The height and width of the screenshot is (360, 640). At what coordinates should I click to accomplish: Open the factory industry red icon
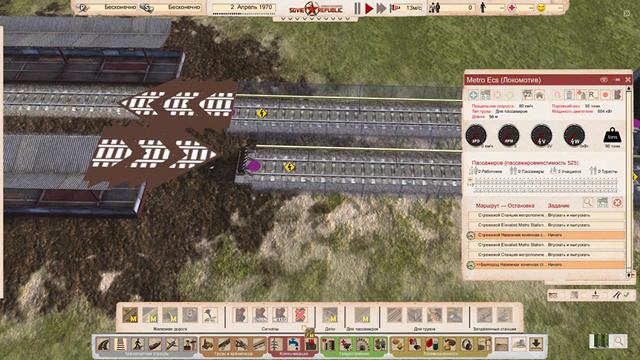pos(311,344)
